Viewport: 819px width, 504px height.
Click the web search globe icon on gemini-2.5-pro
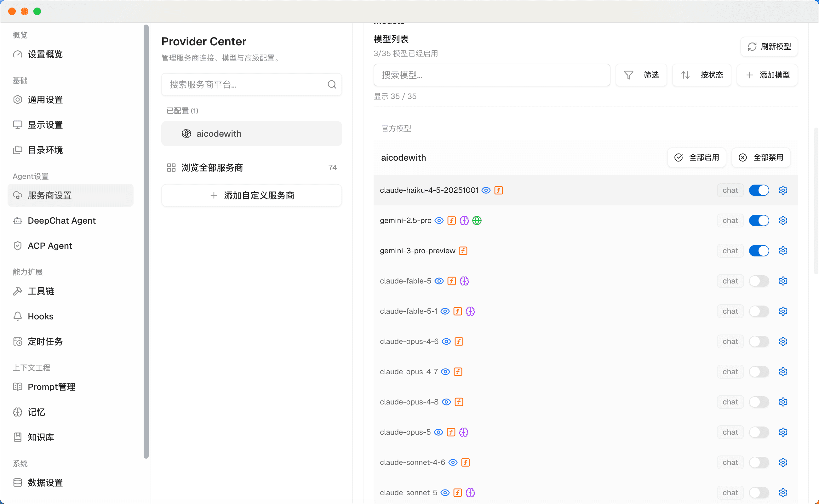click(477, 220)
